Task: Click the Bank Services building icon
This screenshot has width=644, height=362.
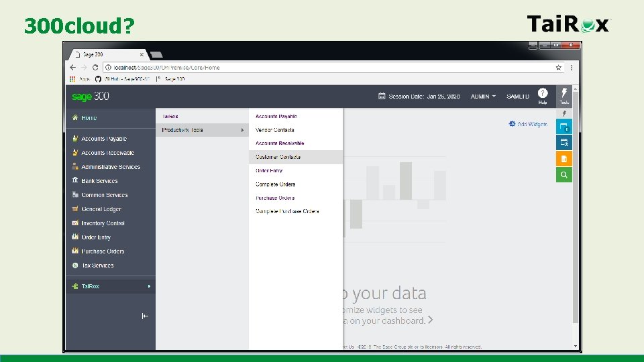Action: (75, 180)
